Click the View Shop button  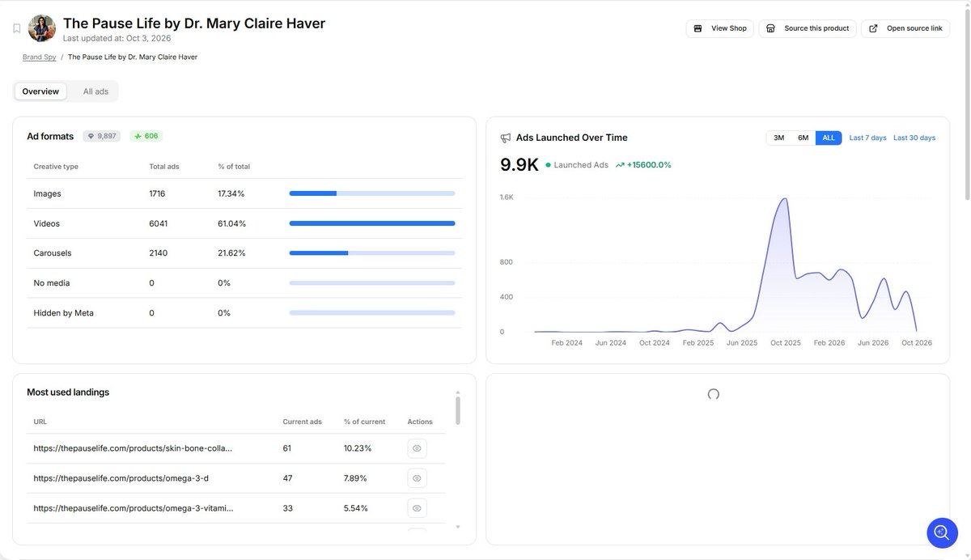[x=720, y=28]
